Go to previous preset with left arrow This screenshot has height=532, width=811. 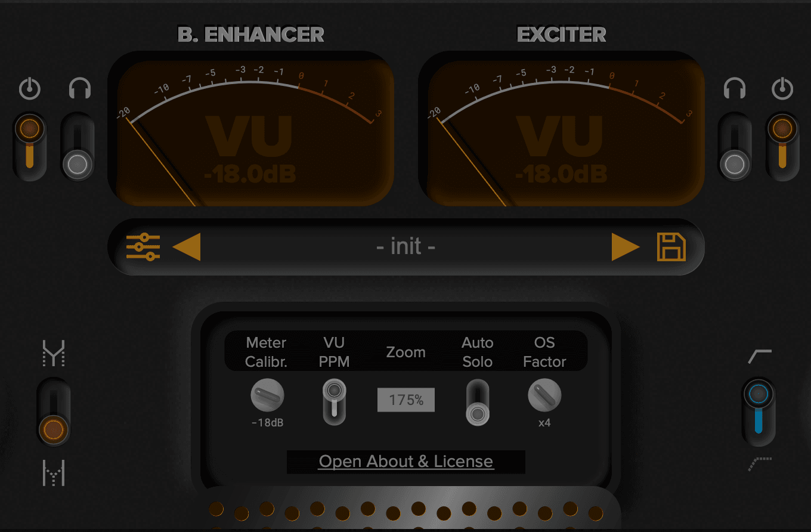pos(187,247)
